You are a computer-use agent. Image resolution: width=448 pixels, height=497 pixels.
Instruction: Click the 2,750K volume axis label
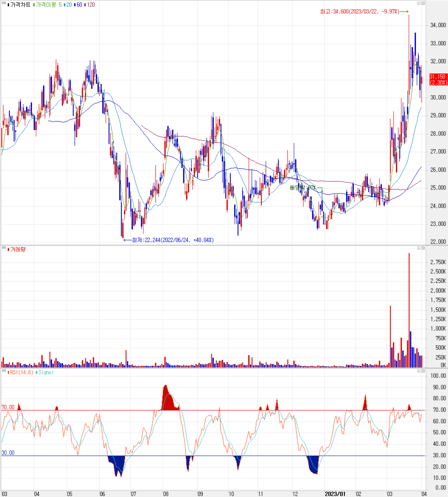click(438, 262)
